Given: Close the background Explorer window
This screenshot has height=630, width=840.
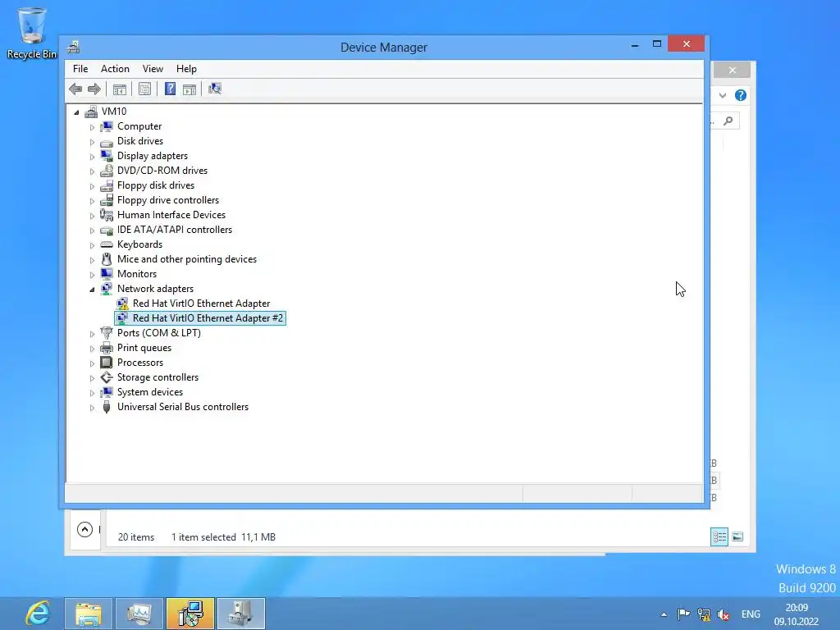Looking at the screenshot, I should pos(733,70).
